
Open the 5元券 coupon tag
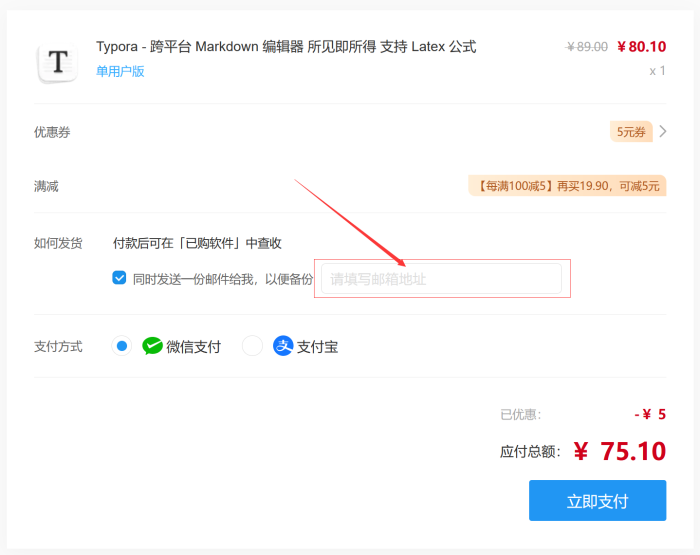click(631, 132)
